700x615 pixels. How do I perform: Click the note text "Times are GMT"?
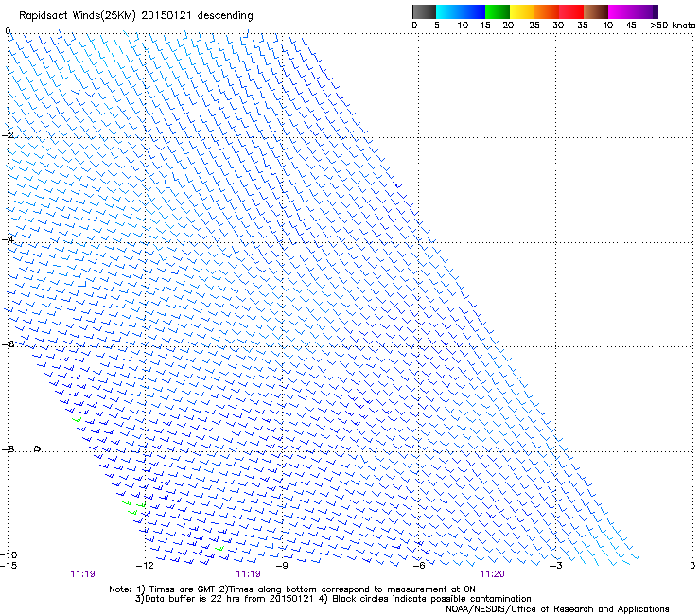(181, 589)
